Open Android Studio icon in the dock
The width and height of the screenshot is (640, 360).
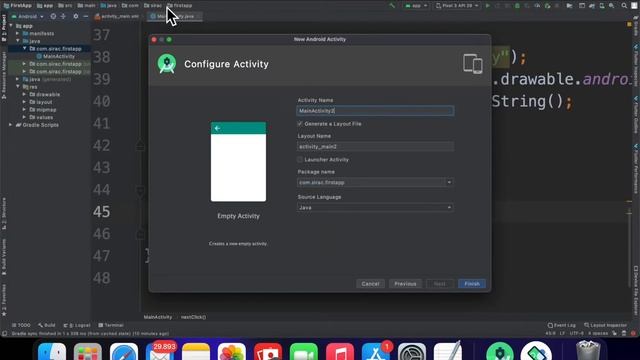tap(500, 351)
